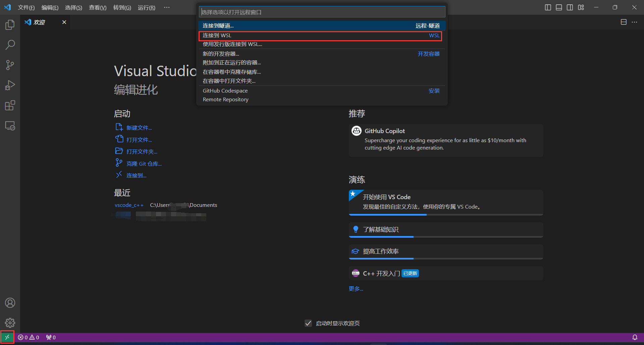Screen dimensions: 644x345
Task: Click the lightbulb icon on 了解基础知识
Action: [x=356, y=229]
